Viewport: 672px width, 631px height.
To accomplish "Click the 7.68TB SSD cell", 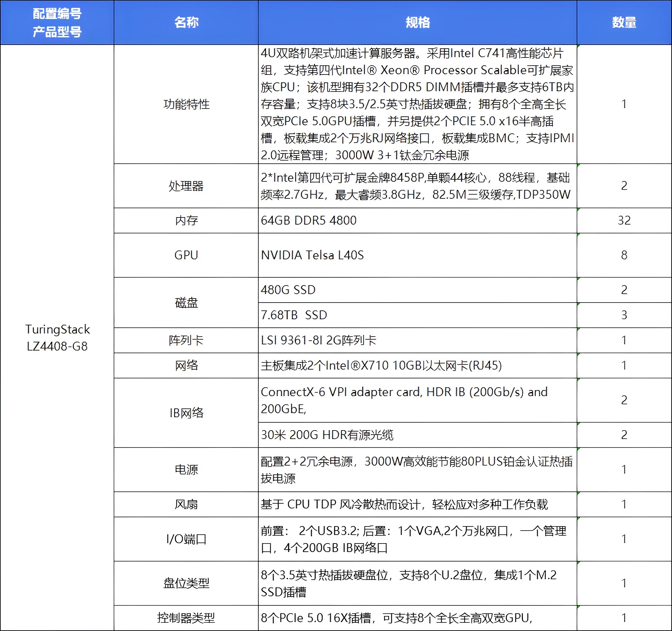I will (418, 315).
